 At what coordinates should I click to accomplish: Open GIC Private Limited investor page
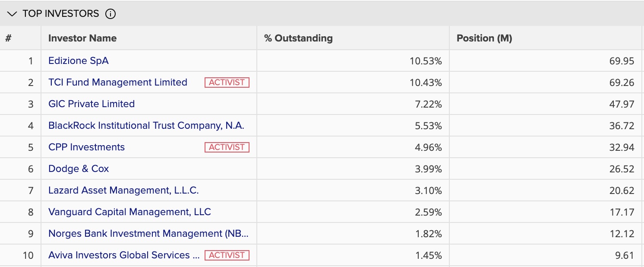tap(92, 104)
